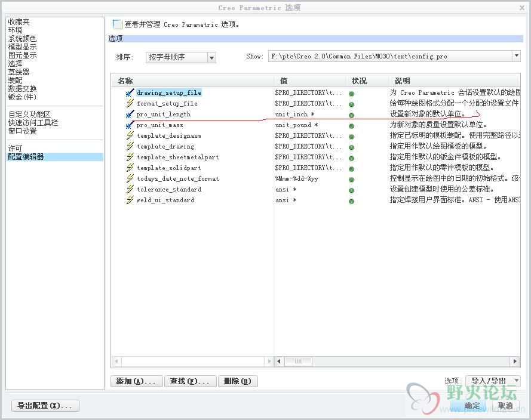Screen dimensions: 531x420
Task: Close the Creo Parametric options dialog
Action: [x=522, y=7]
